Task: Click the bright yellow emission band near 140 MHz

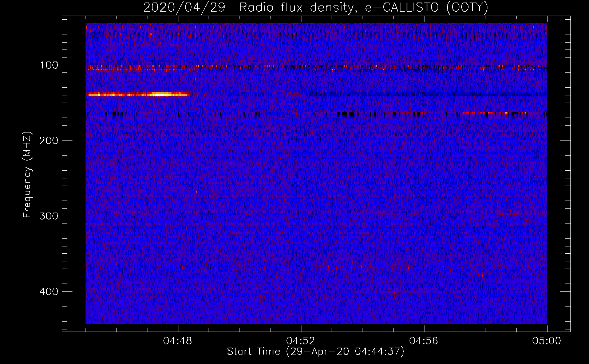Action: [x=138, y=94]
